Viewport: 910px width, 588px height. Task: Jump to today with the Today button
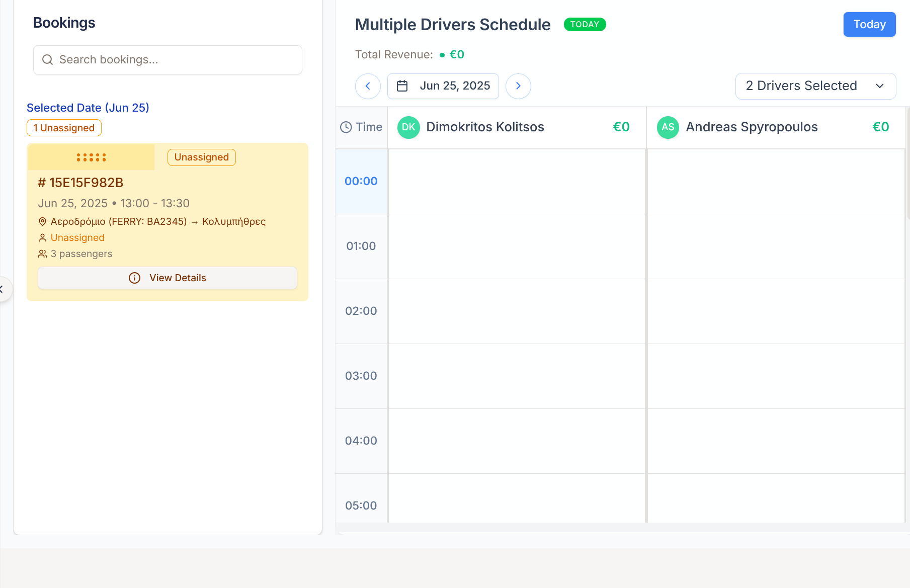click(x=869, y=24)
